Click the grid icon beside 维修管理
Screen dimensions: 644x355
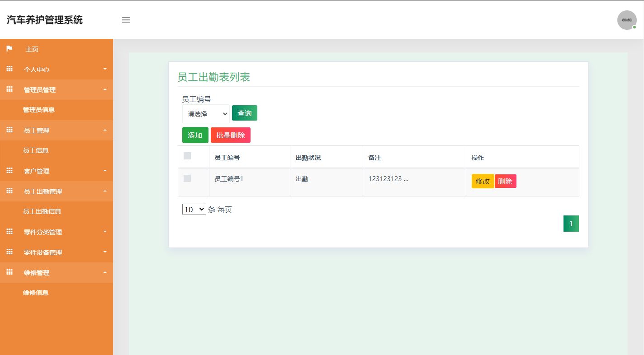(x=9, y=272)
